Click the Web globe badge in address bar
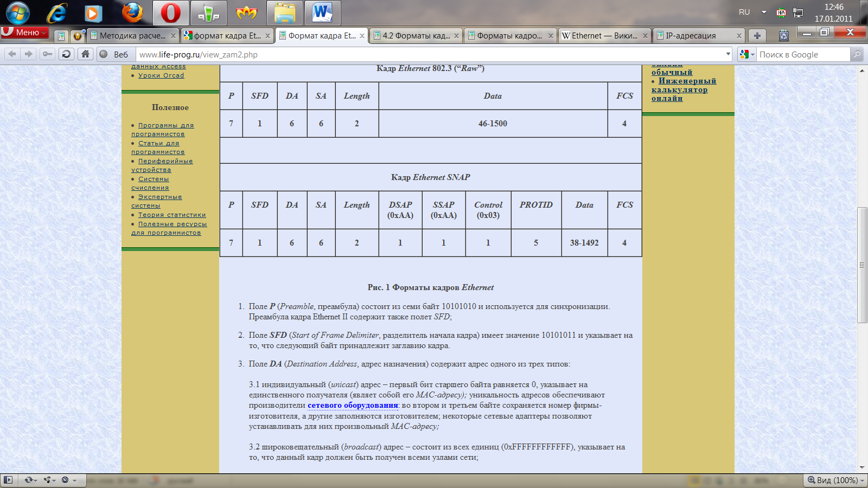This screenshot has height=488, width=868. (x=115, y=54)
